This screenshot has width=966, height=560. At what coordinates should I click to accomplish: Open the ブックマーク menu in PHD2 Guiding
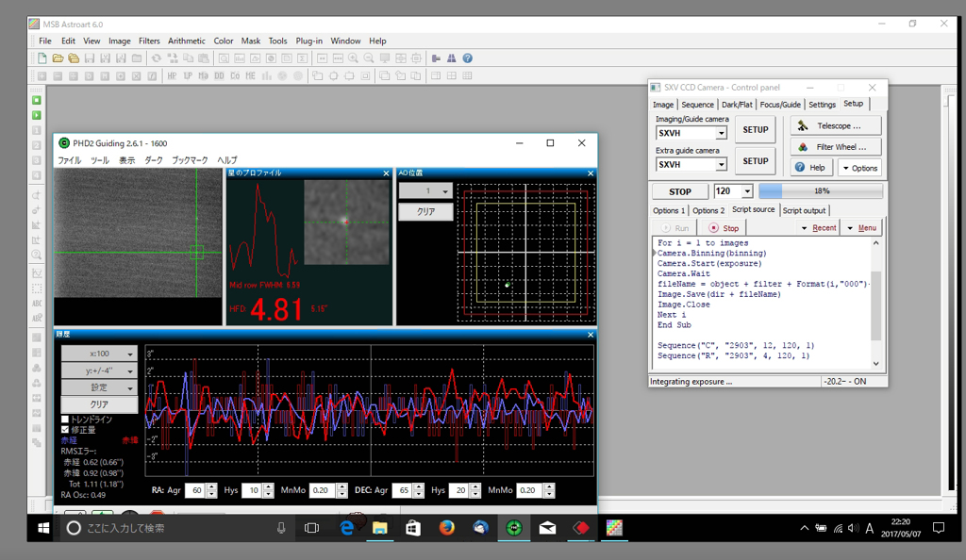[190, 160]
